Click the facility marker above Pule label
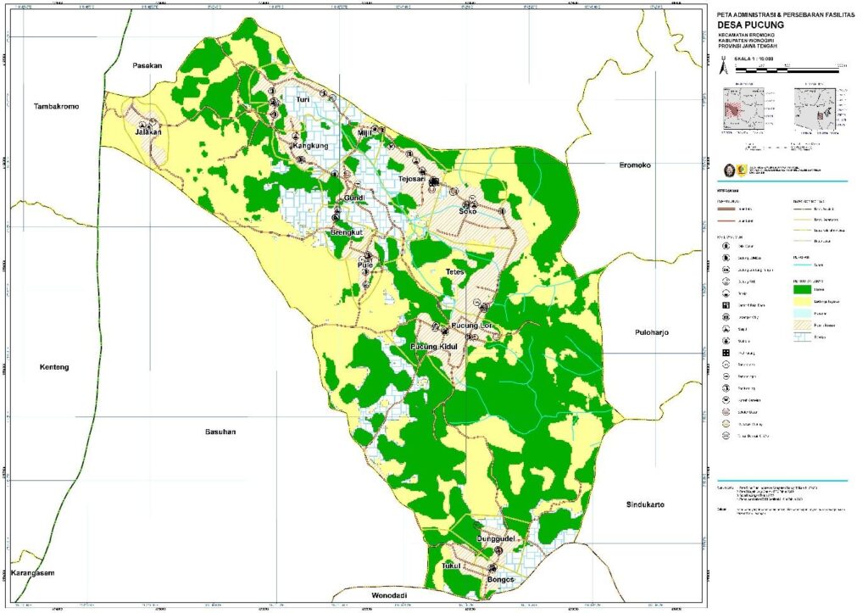Screen dimensions: 868x613 tap(367, 255)
